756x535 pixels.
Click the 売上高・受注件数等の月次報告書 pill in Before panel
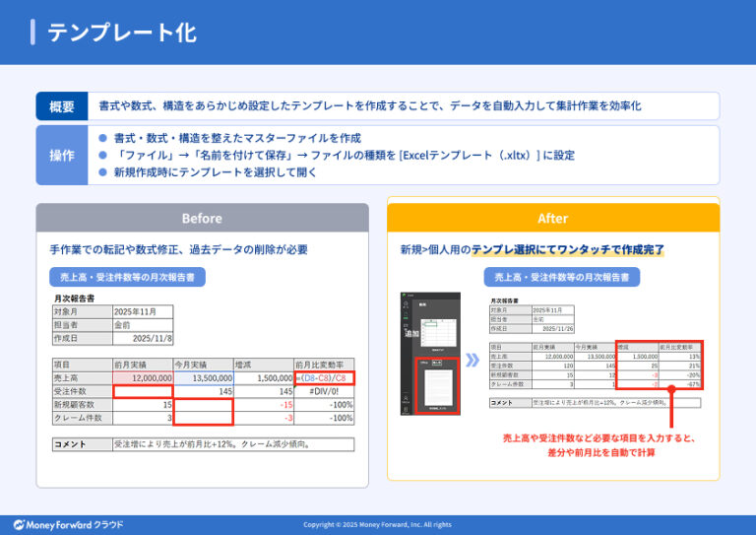[127, 277]
